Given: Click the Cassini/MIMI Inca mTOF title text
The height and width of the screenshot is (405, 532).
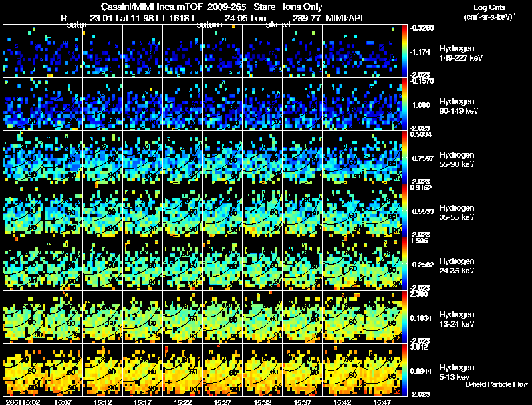Looking at the screenshot, I should [x=152, y=7].
